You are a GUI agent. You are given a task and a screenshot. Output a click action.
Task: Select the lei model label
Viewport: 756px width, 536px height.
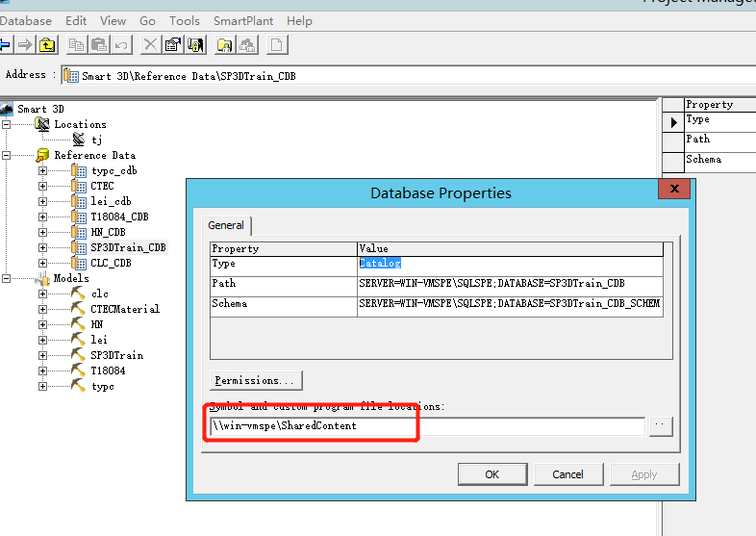click(x=99, y=340)
